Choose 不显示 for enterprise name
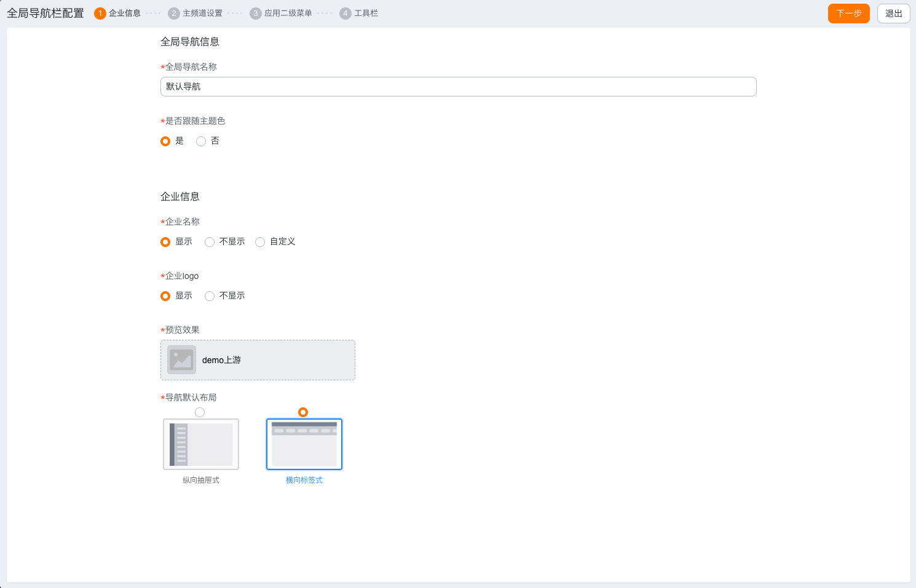 tap(210, 242)
